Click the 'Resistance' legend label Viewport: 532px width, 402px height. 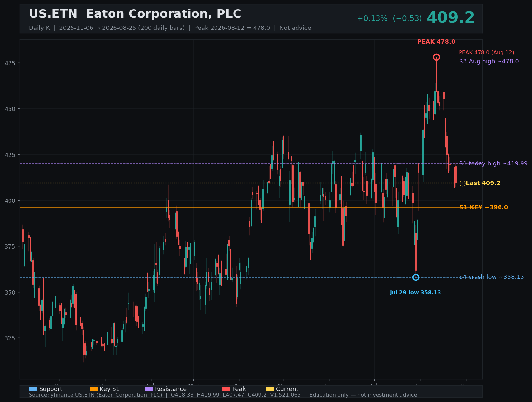point(171,389)
